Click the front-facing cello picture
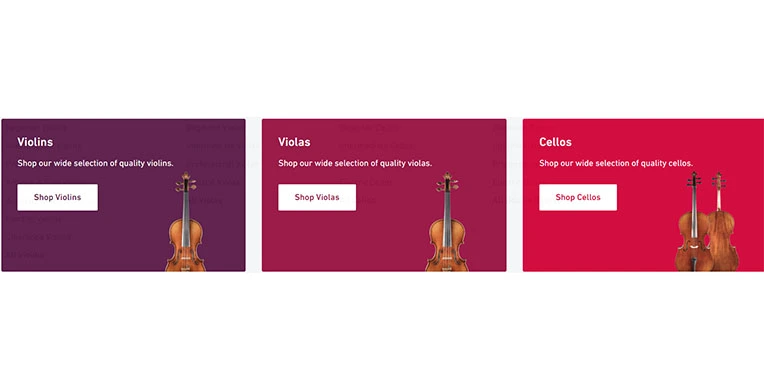The image size is (764, 389). pyautogui.click(x=694, y=221)
